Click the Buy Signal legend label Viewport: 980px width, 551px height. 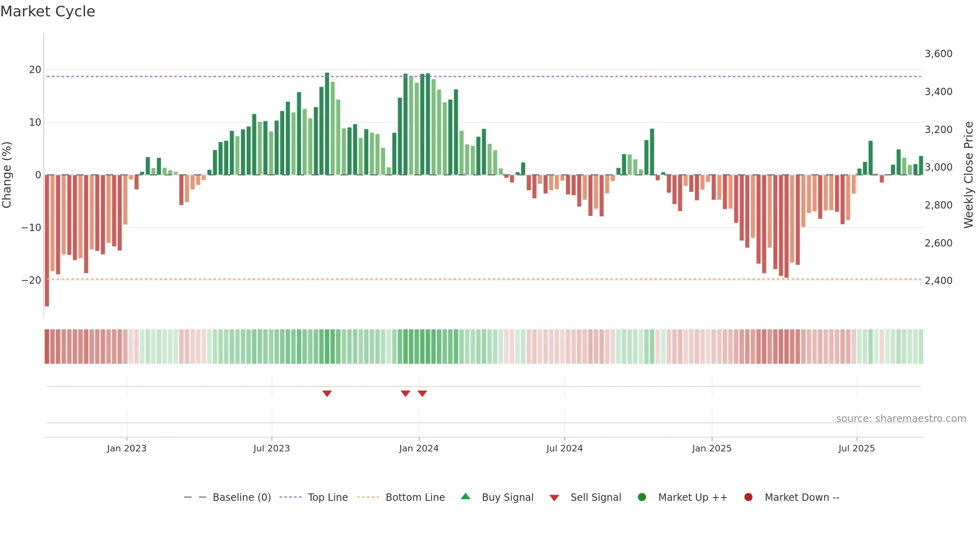(508, 497)
